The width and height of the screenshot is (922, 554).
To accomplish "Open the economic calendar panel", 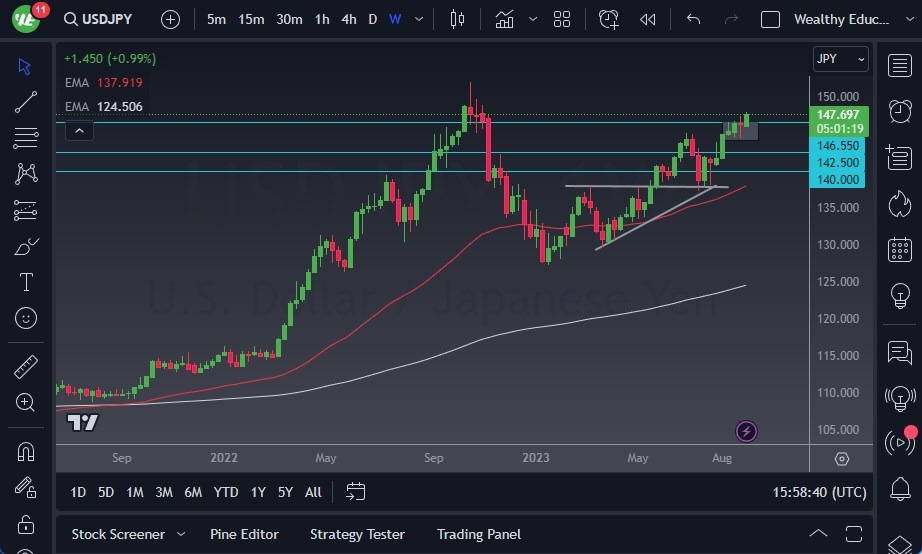I will pos(899,249).
